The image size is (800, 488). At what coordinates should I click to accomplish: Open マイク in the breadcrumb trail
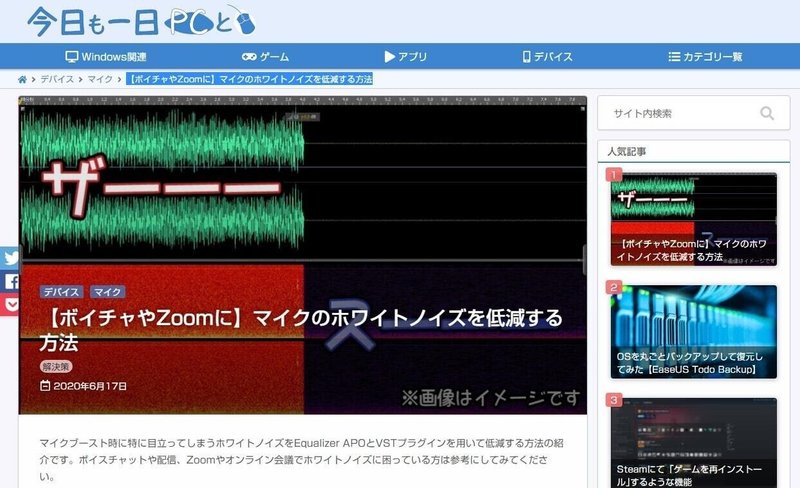click(100, 79)
